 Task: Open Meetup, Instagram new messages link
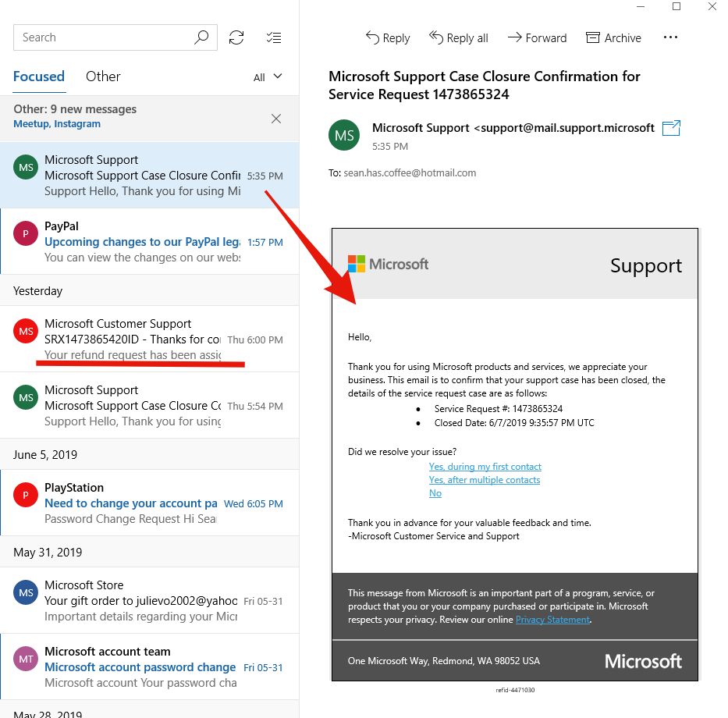(57, 123)
